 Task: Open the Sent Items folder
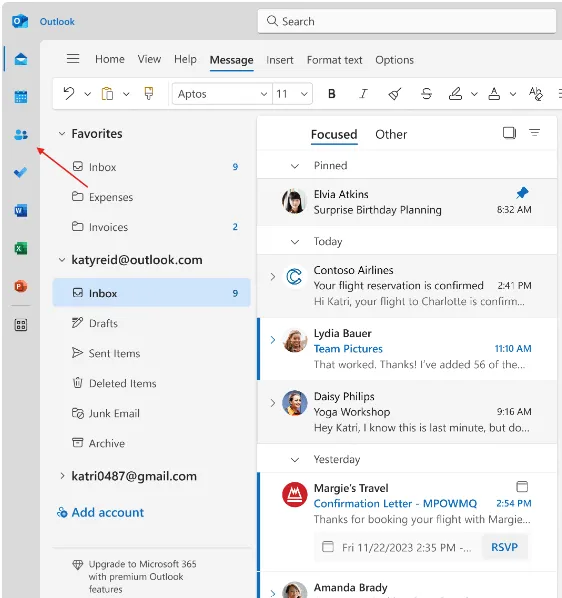tap(152, 353)
